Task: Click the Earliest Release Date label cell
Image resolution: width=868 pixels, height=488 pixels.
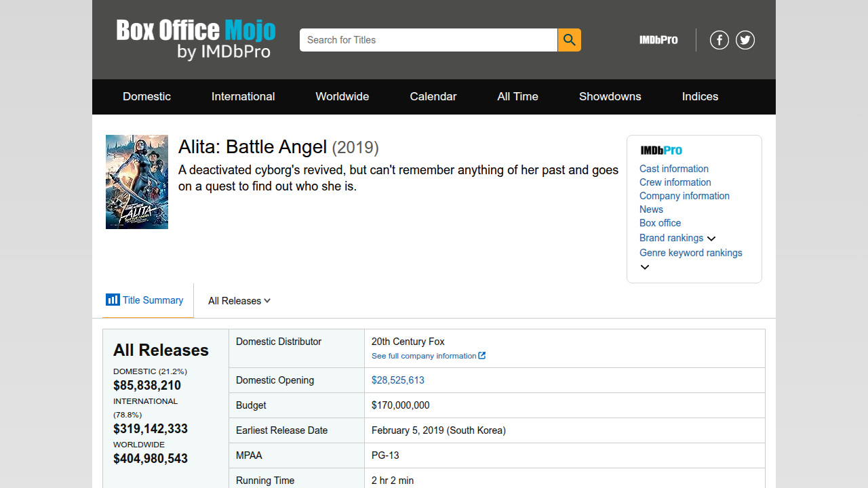Action: tap(297, 430)
